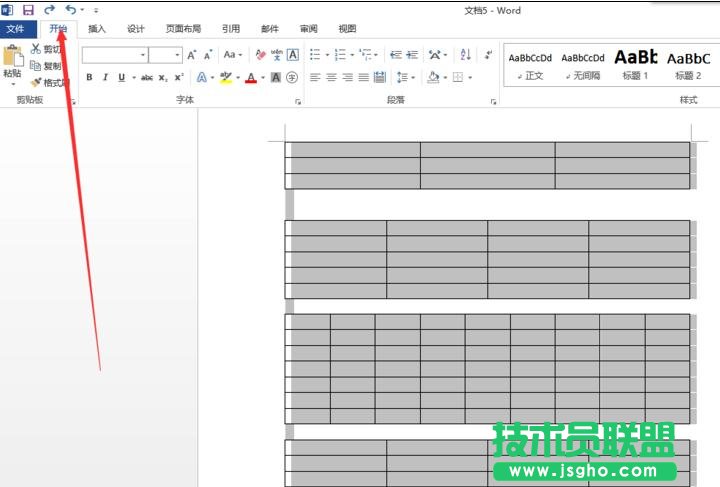Click the first cell of the top table
The height and width of the screenshot is (487, 720).
coord(353,150)
